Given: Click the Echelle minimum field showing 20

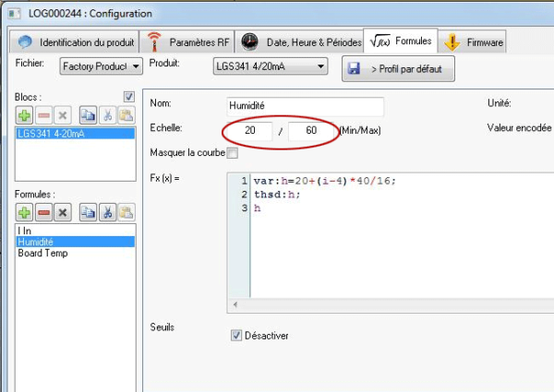Looking at the screenshot, I should point(250,131).
